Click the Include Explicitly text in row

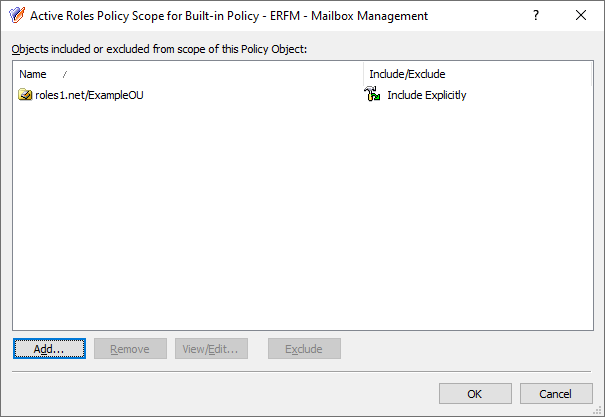(427, 95)
